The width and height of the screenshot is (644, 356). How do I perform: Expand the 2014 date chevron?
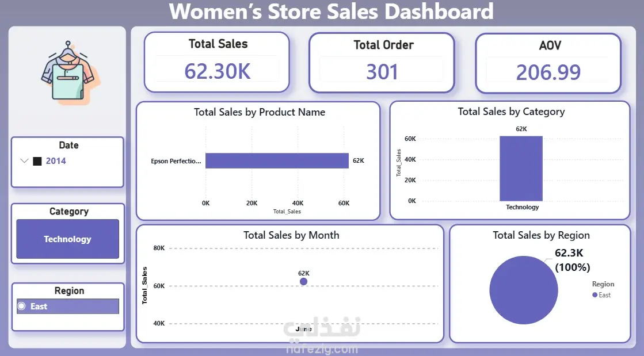coord(25,161)
